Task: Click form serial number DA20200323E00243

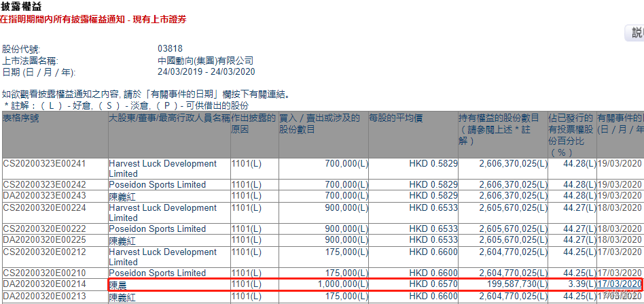Action: pos(44,195)
